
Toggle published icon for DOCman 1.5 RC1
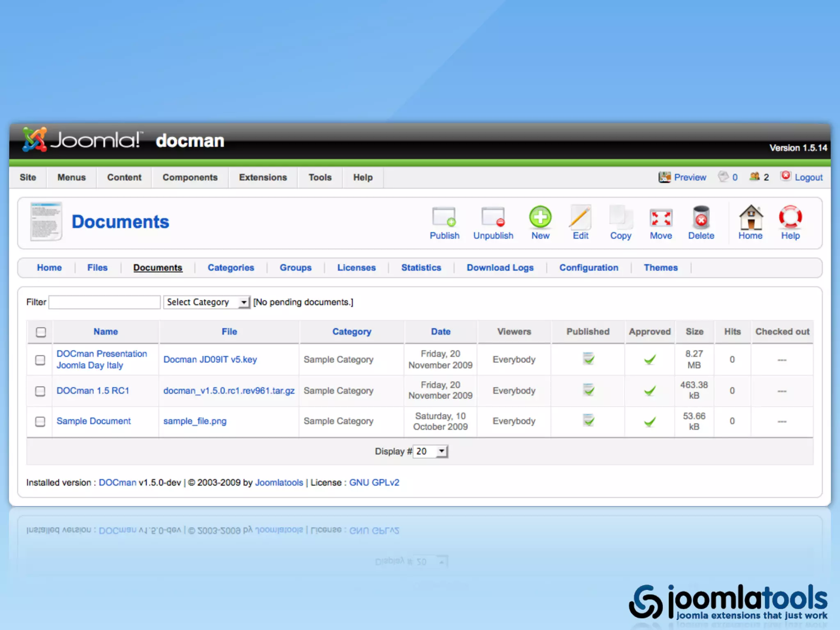(x=588, y=390)
